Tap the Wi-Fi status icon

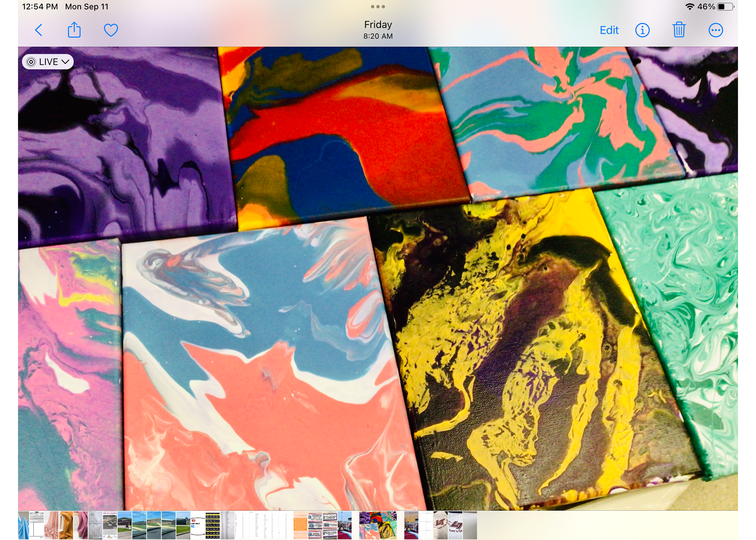[x=689, y=6]
